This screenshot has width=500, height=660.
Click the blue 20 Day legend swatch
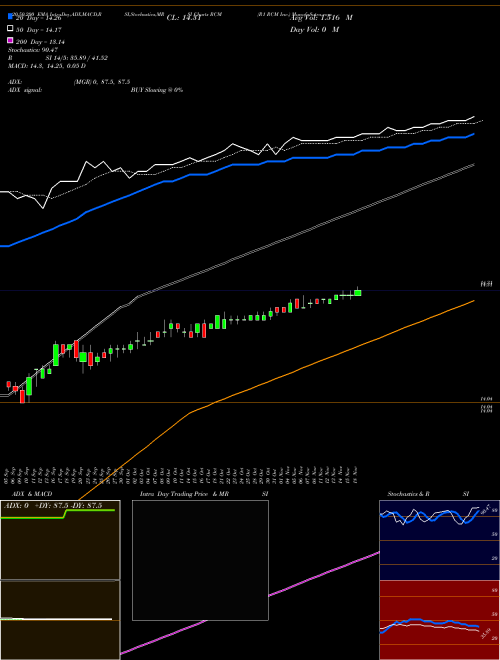[10, 17]
